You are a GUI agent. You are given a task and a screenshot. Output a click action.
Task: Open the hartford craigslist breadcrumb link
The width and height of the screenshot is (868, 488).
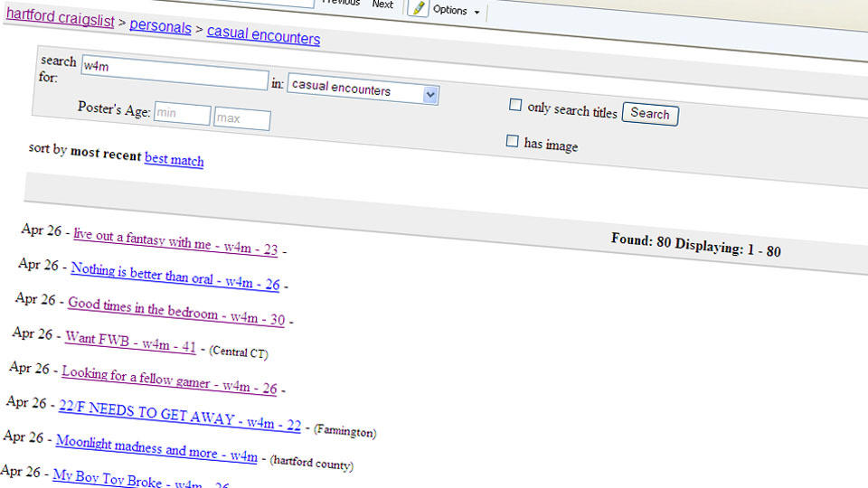tap(60, 17)
